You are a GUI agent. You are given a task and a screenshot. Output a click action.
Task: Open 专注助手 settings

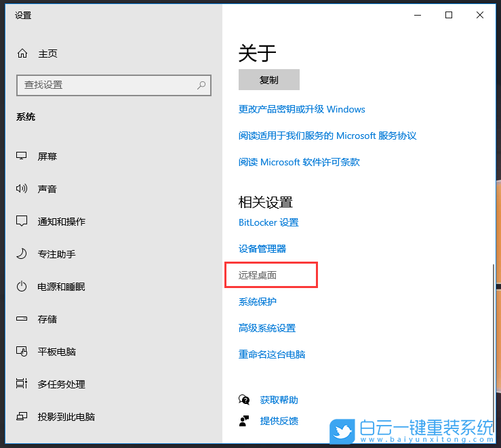click(56, 254)
